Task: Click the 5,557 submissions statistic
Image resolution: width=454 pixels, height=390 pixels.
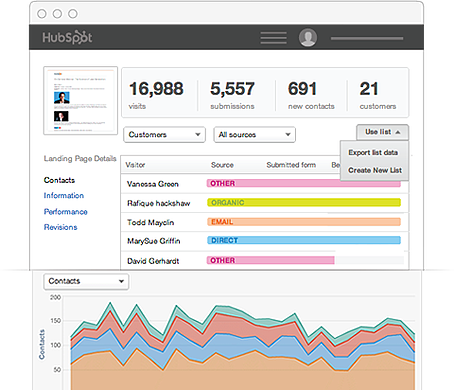Action: [x=232, y=95]
